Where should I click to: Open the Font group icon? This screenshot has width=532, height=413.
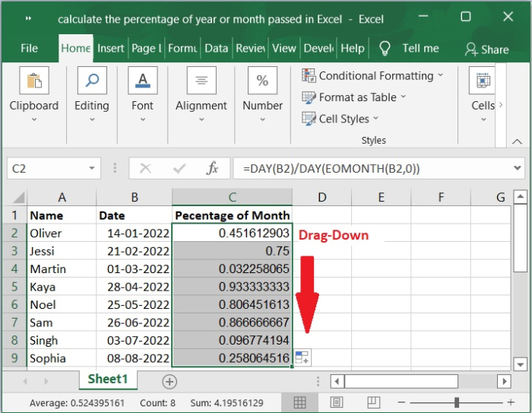click(142, 81)
